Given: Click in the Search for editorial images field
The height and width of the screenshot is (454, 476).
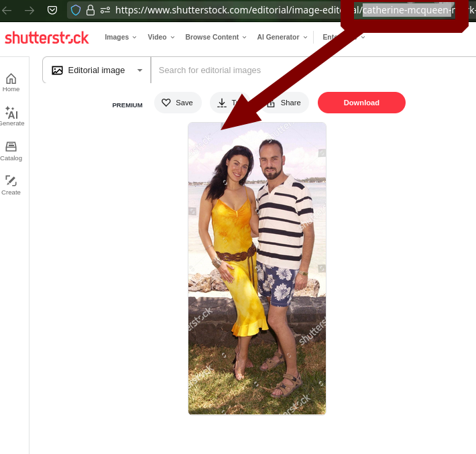Looking at the screenshot, I should [x=312, y=70].
